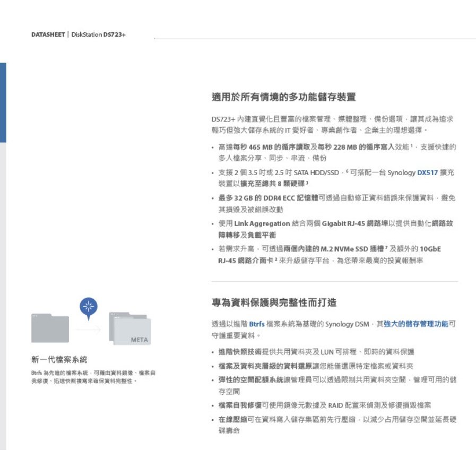476x476 pixels.
Task: Open the 強大的儲存管理功能 link
Action: point(416,324)
